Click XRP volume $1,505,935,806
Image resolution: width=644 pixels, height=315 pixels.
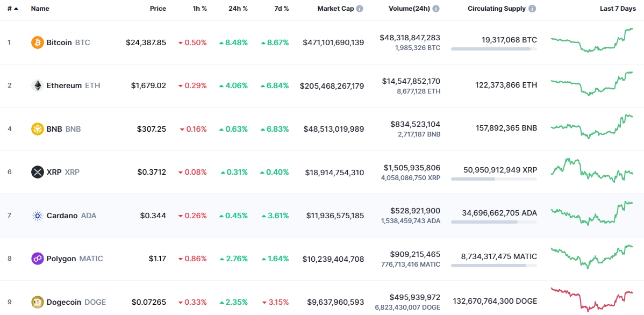412,168
